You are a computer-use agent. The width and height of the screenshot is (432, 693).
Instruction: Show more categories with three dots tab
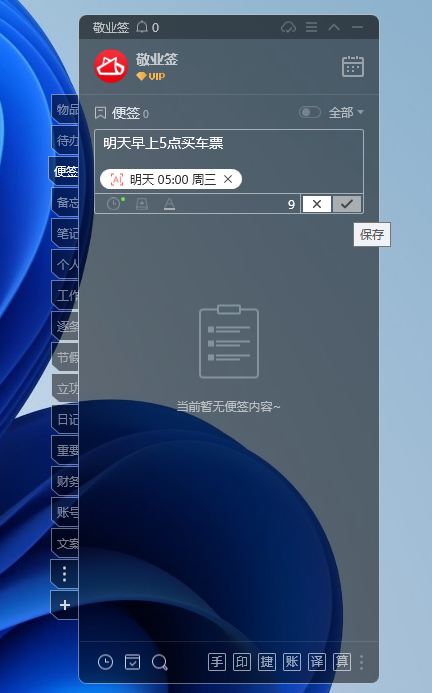pos(65,574)
